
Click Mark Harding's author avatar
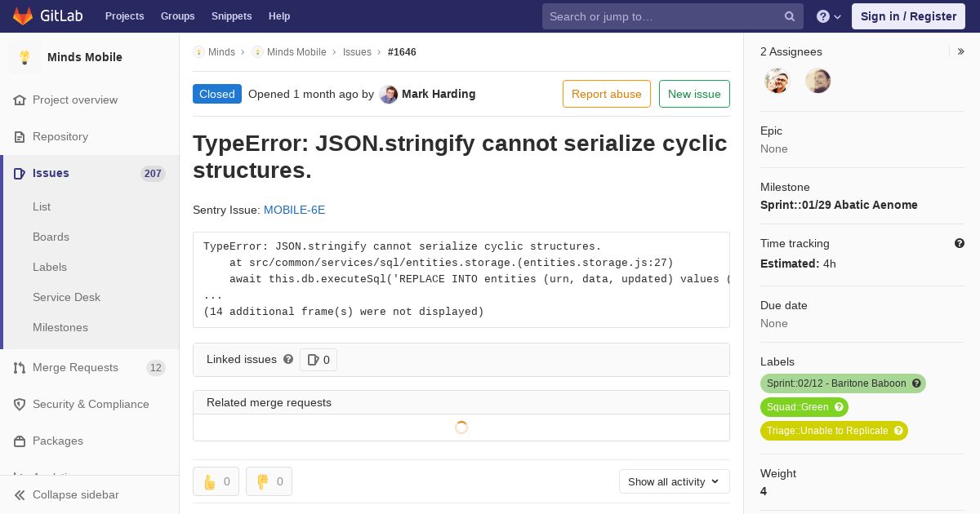(389, 94)
